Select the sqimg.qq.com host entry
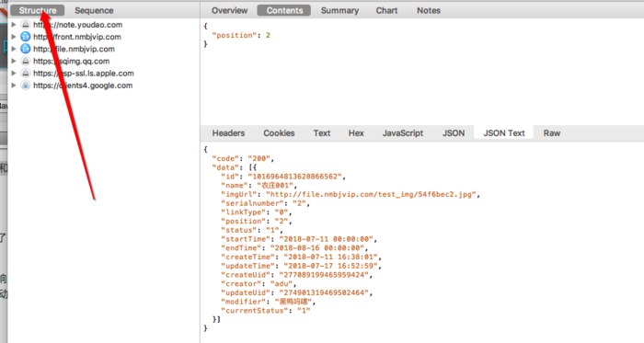The height and width of the screenshot is (343, 644). coord(72,61)
